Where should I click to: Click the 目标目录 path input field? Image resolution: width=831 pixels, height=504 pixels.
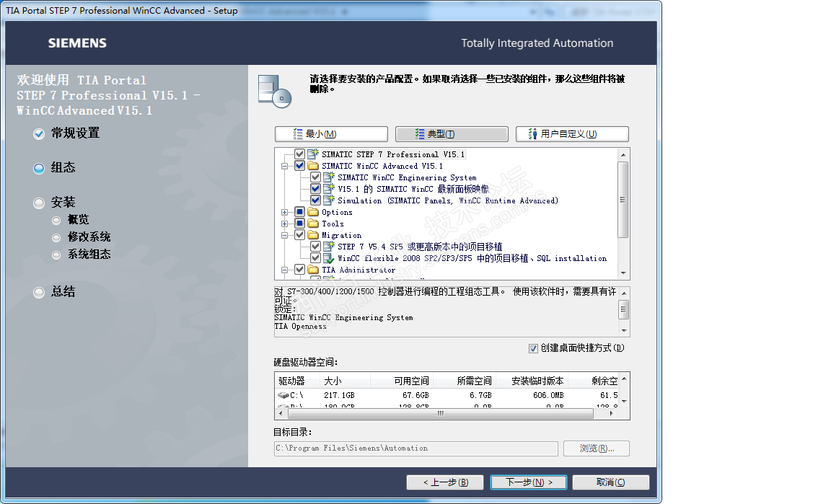click(416, 448)
